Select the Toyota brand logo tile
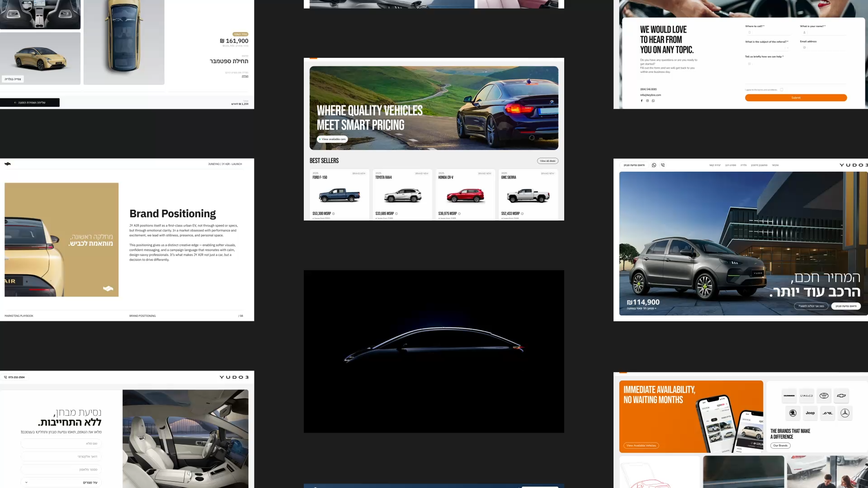Viewport: 868px width, 488px height. click(824, 396)
